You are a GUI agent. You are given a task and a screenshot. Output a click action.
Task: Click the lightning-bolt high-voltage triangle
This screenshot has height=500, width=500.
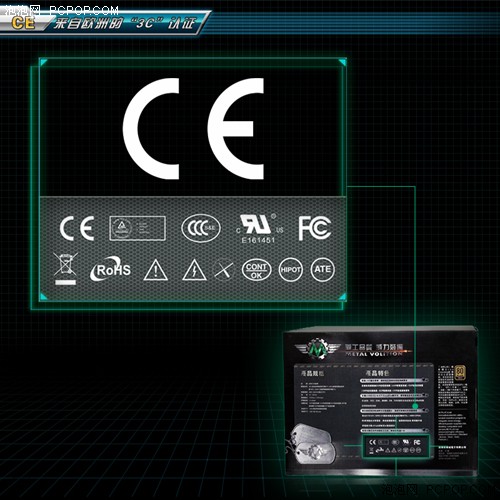[x=195, y=270]
